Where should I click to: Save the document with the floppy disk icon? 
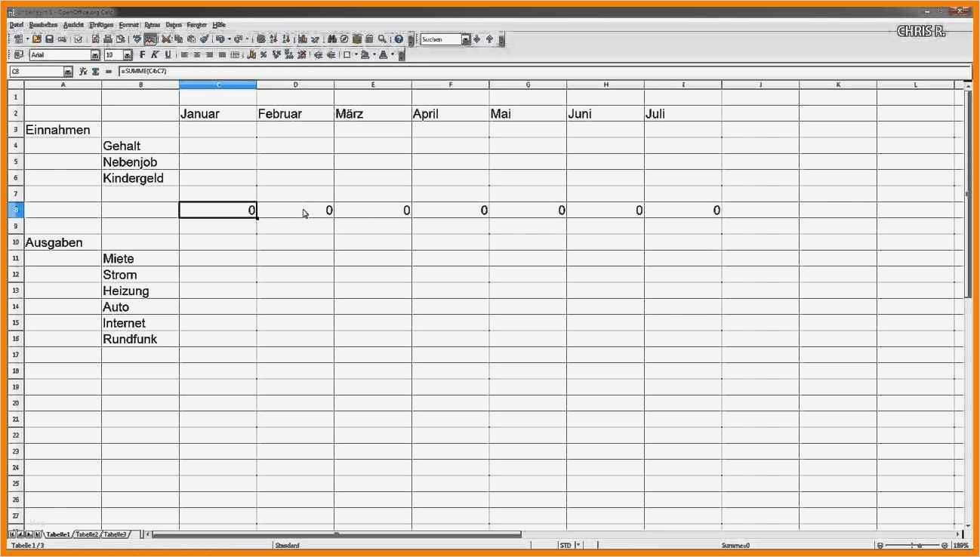(x=49, y=39)
